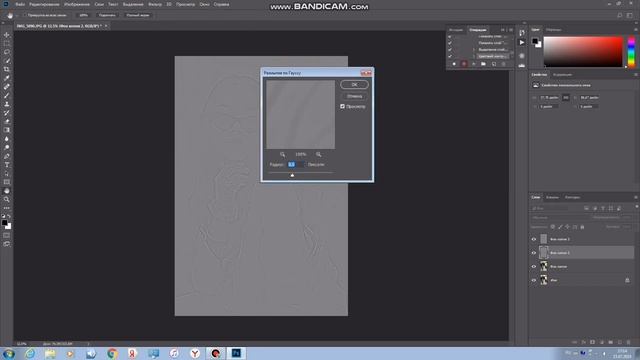Open the Windows Start menu
This screenshot has height=360, width=640.
click(x=9, y=353)
